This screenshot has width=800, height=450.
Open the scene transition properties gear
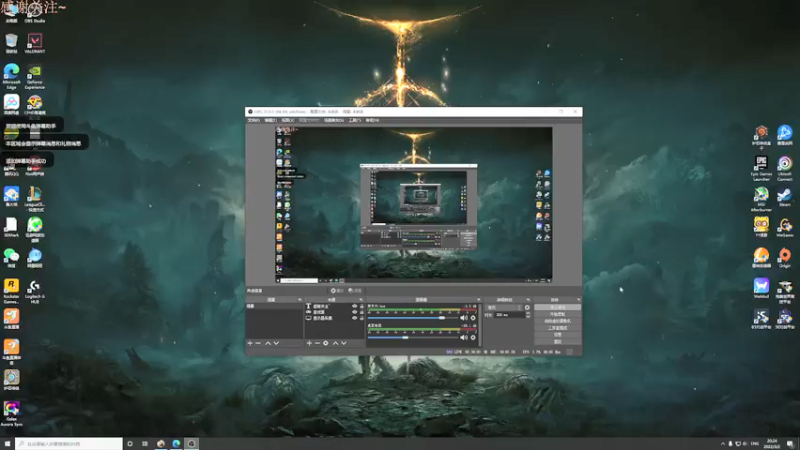pyautogui.click(x=527, y=308)
